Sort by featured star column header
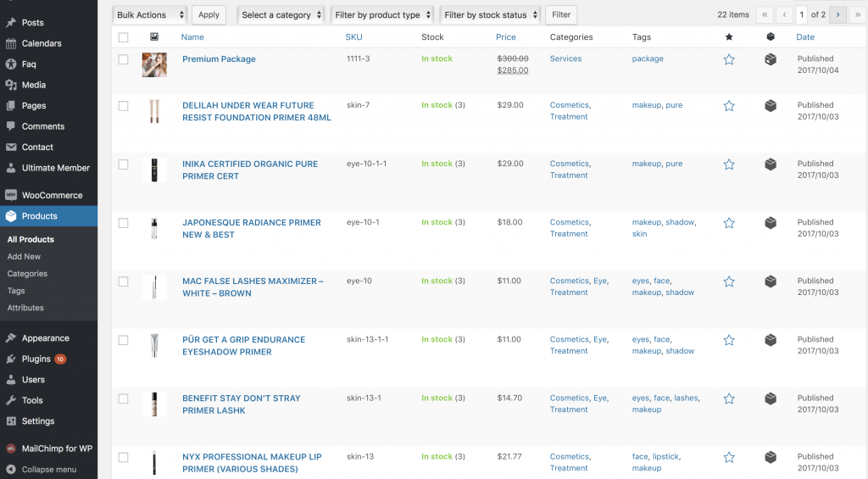Image resolution: width=868 pixels, height=479 pixels. [x=729, y=37]
